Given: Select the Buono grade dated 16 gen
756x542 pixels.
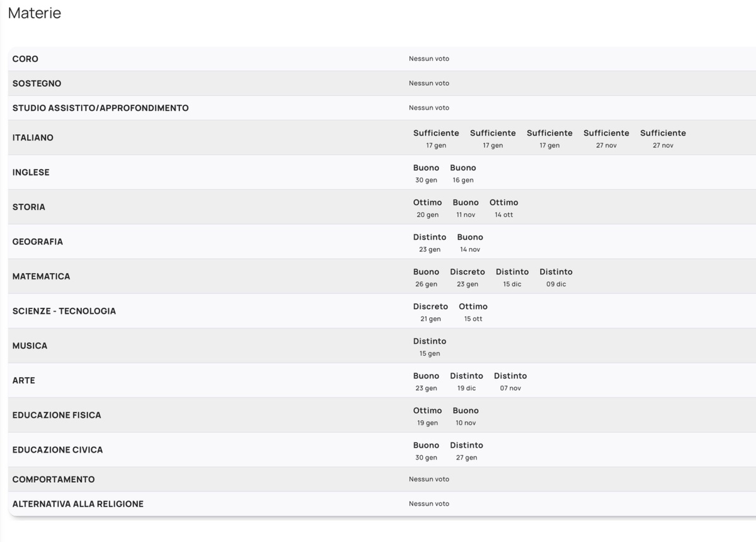Looking at the screenshot, I should tap(463, 173).
